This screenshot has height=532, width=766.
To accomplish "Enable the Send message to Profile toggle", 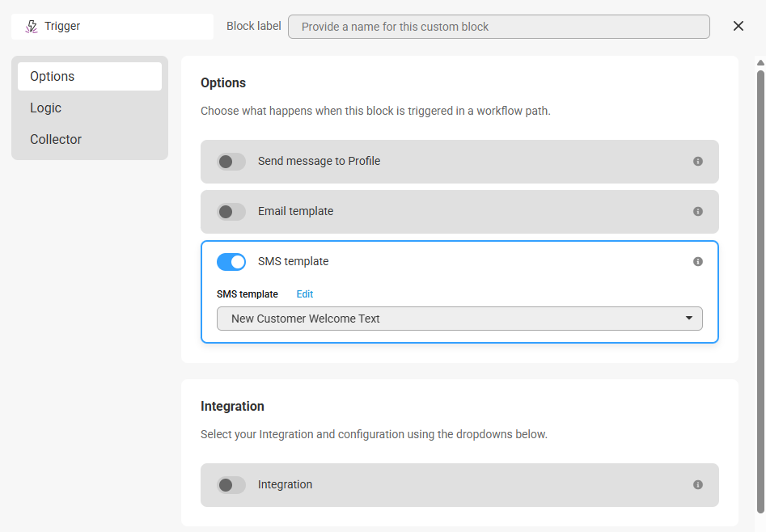I will coord(231,162).
